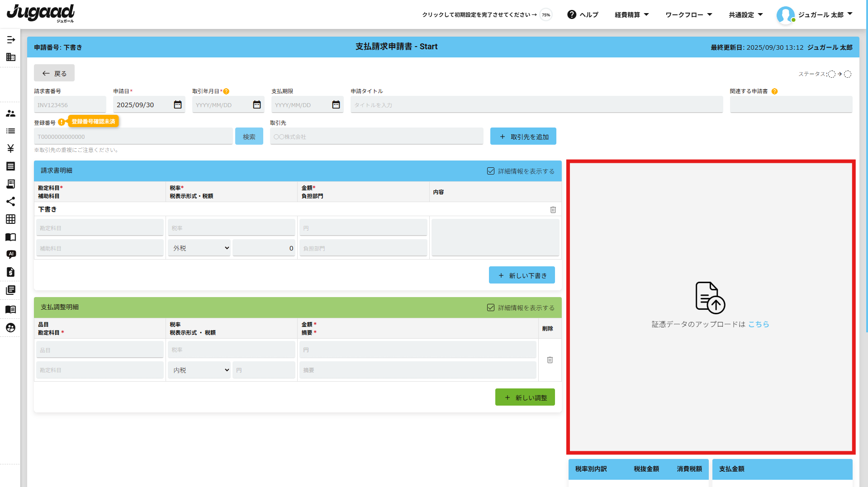
Task: Click the share icon in the sidebar
Action: (10, 202)
